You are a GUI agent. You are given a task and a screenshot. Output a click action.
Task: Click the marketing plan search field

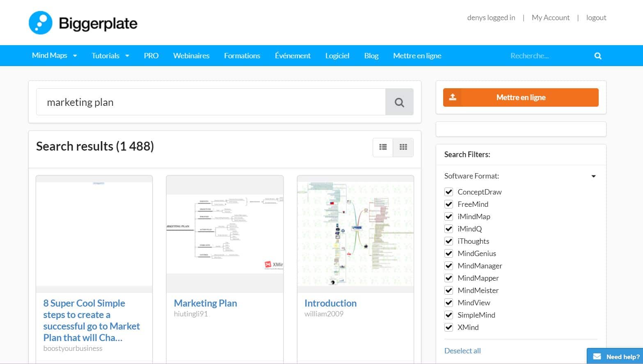211,102
